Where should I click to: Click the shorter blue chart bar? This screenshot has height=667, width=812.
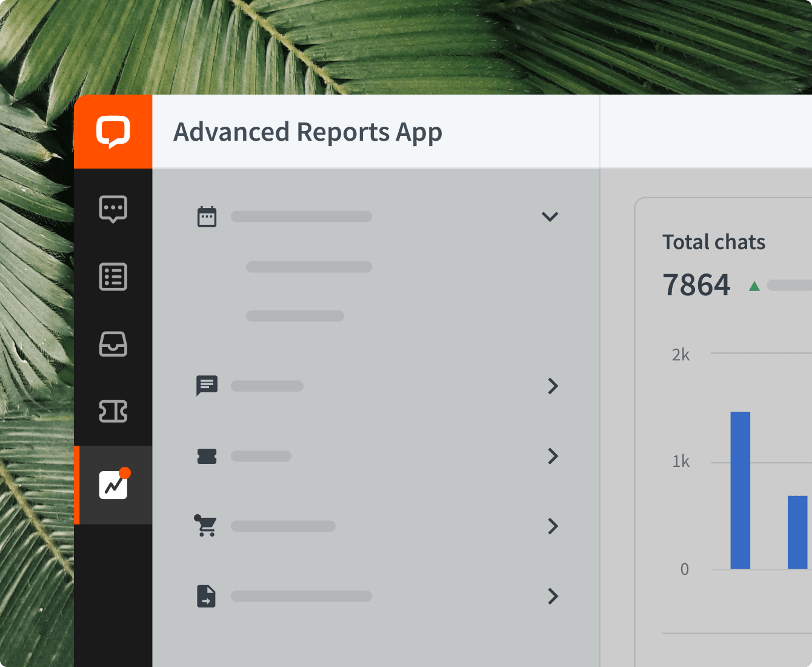pos(797,532)
